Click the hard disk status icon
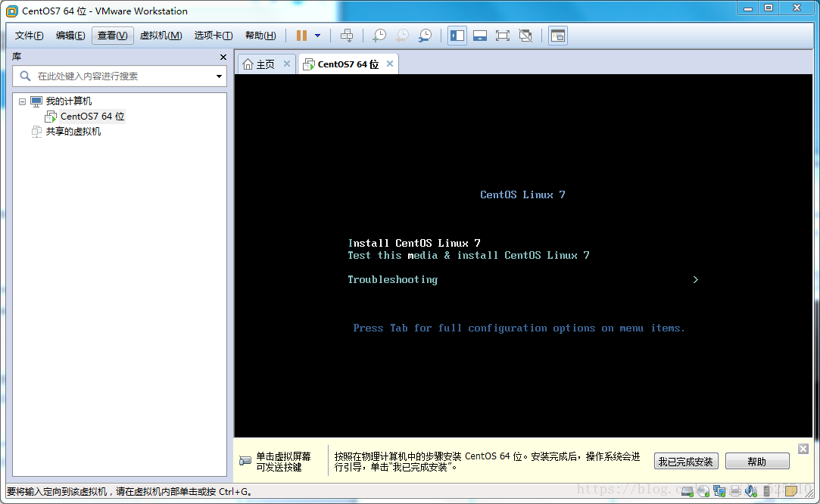The image size is (820, 504). 687,491
